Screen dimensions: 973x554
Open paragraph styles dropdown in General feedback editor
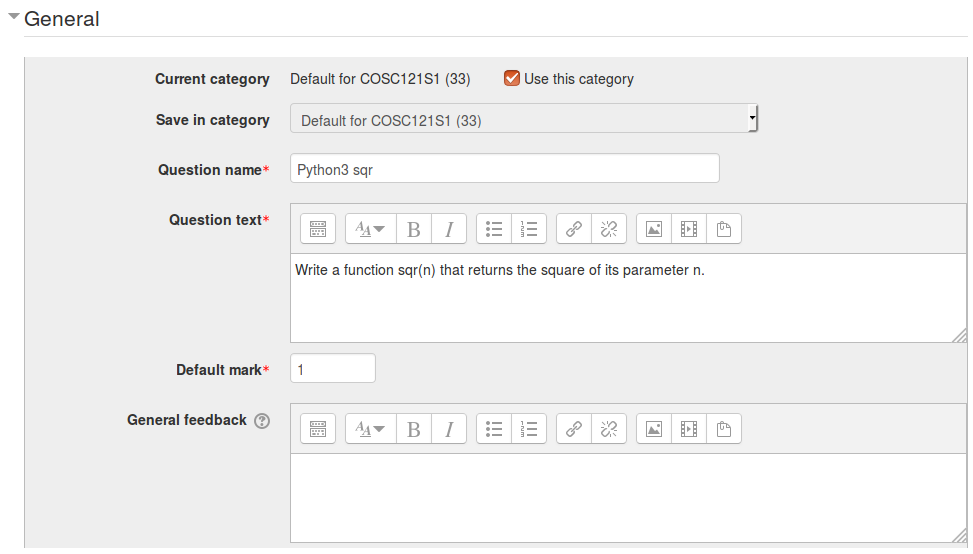370,429
